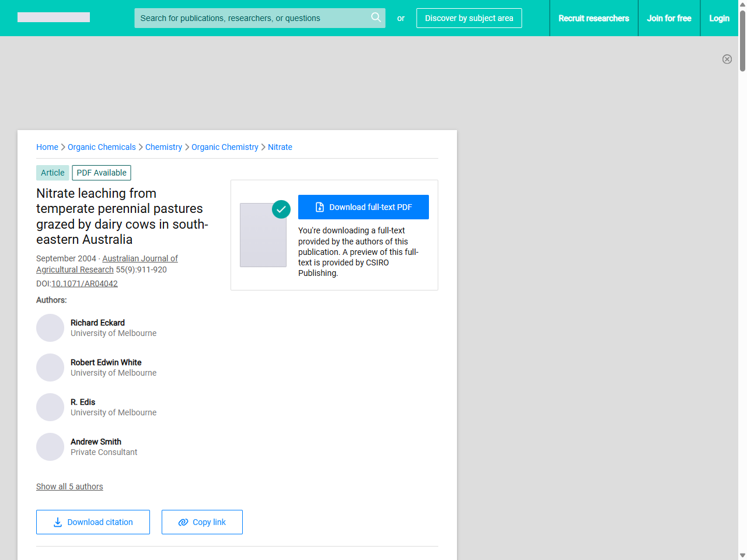The height and width of the screenshot is (560, 747).
Task: Focus the publications search field
Action: [251, 18]
